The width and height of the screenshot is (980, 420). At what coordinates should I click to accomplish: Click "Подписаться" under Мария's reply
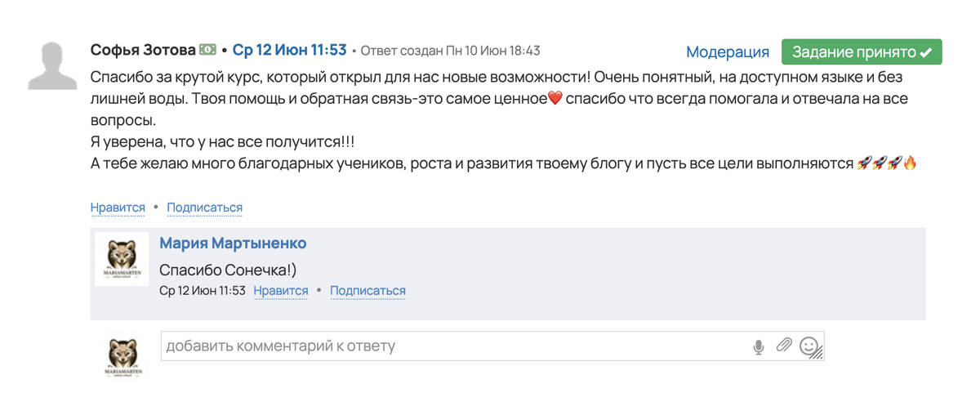[367, 291]
